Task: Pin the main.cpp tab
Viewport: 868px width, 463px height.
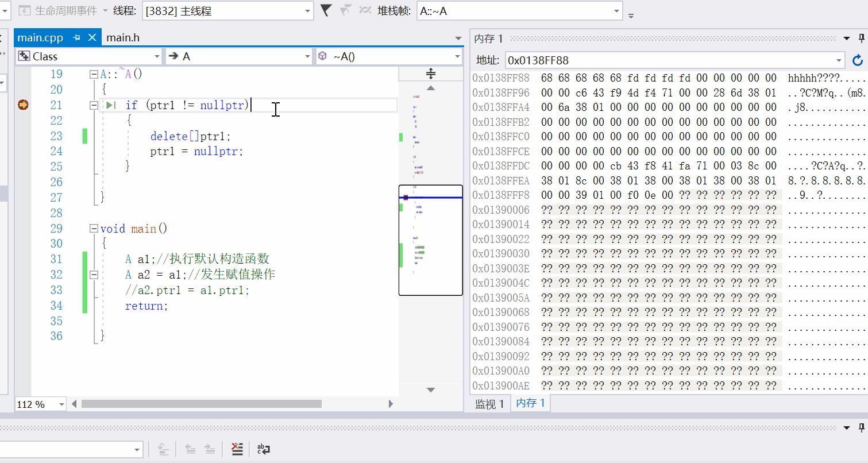Action: click(77, 37)
